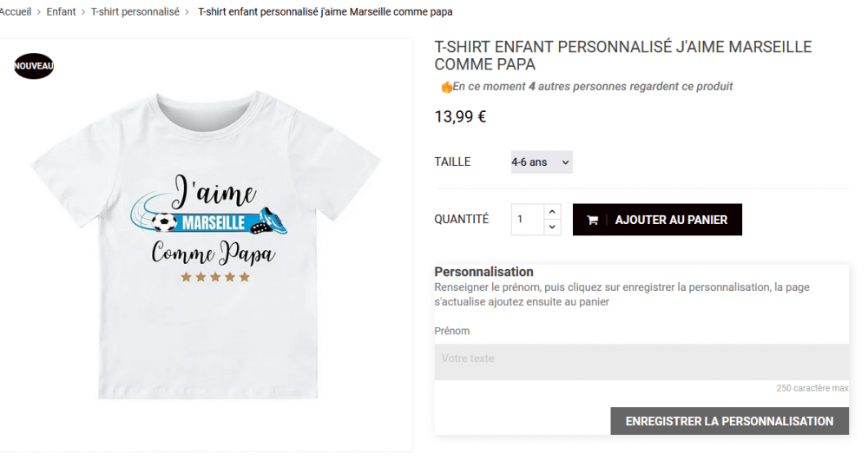Go to the Enfant breadcrumb category

coord(61,11)
